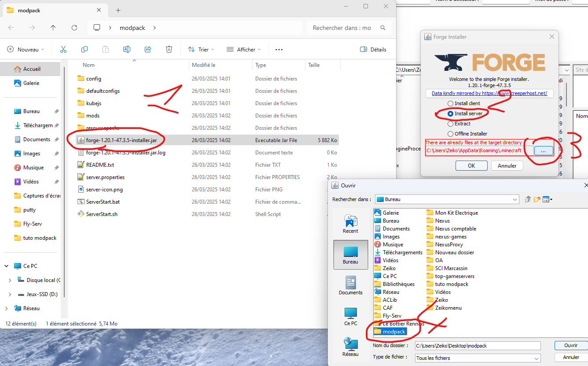Click the Refresh arrow in Explorer navigation
The height and width of the screenshot is (366, 588).
click(x=74, y=28)
